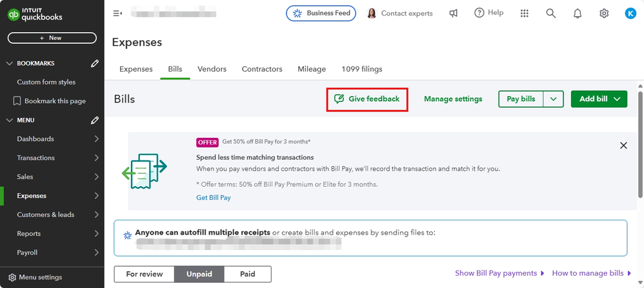
Task: Open the apps grid icon
Action: point(525,13)
